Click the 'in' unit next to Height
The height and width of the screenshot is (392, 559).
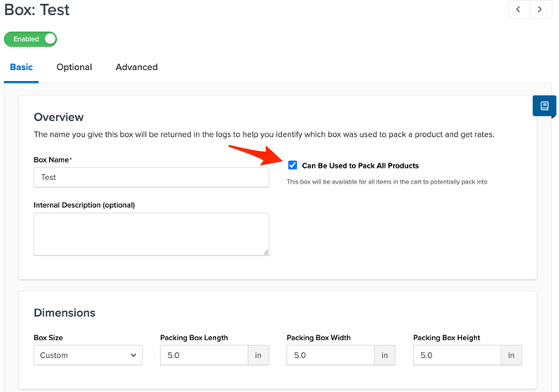tap(511, 355)
